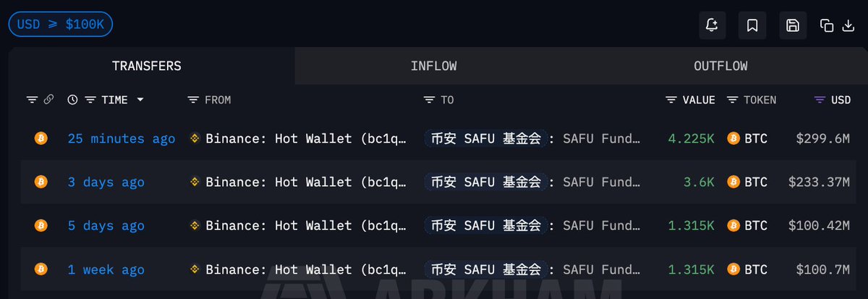868x299 pixels.
Task: Click the download icon
Action: (848, 26)
